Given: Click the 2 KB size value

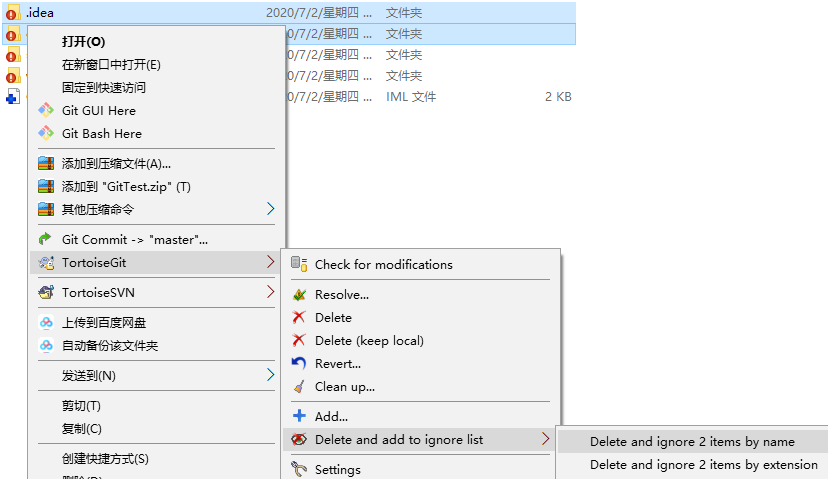Looking at the screenshot, I should tap(558, 97).
